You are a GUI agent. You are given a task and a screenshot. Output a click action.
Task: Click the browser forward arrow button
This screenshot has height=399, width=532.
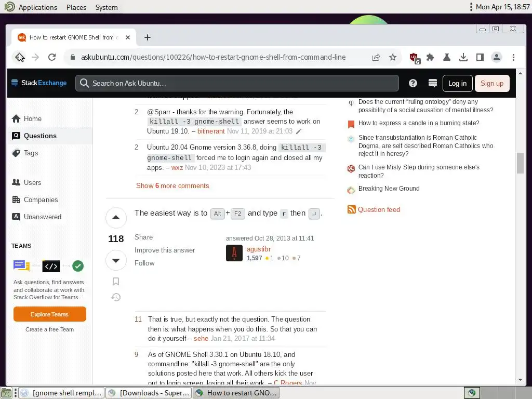(x=35, y=57)
